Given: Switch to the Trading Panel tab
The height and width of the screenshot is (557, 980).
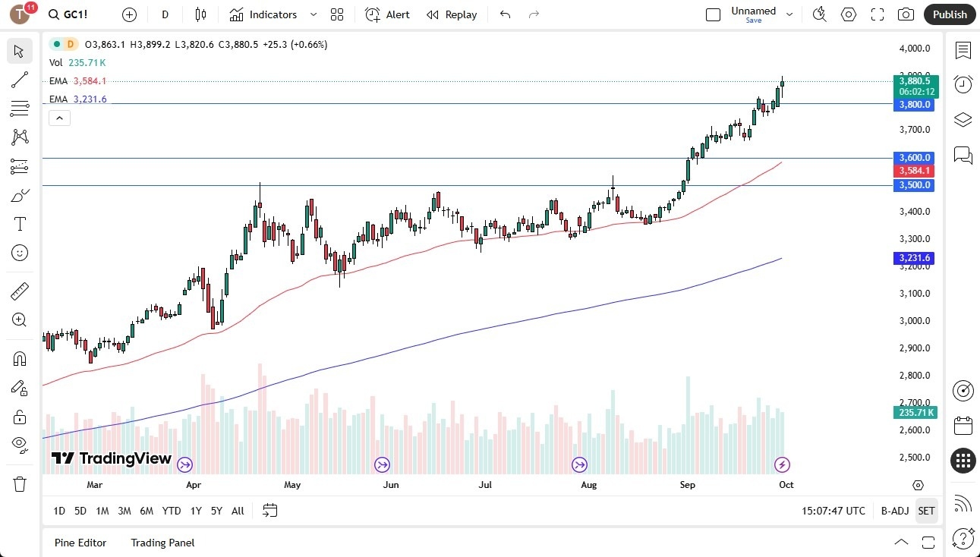Looking at the screenshot, I should coord(162,543).
